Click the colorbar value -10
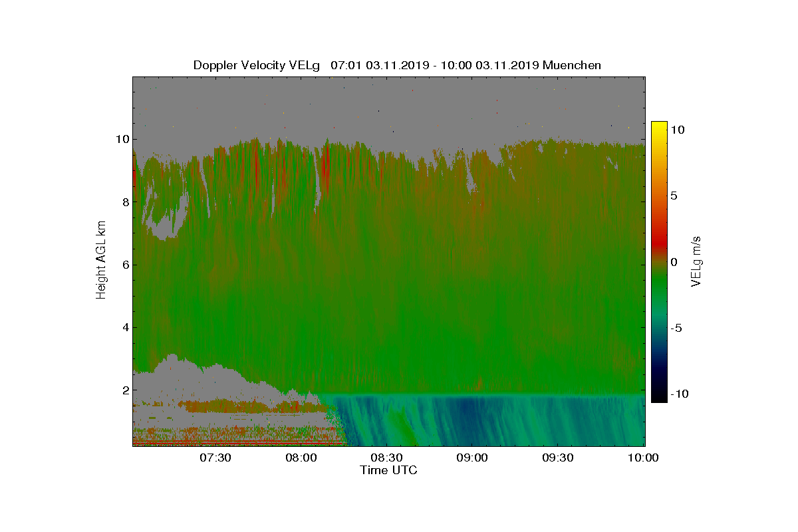 click(679, 394)
